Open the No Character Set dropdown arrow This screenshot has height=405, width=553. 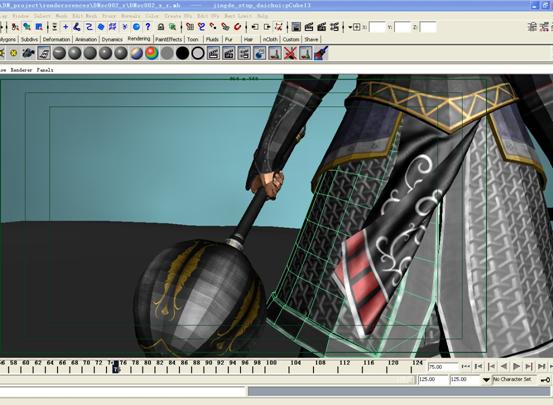click(486, 380)
